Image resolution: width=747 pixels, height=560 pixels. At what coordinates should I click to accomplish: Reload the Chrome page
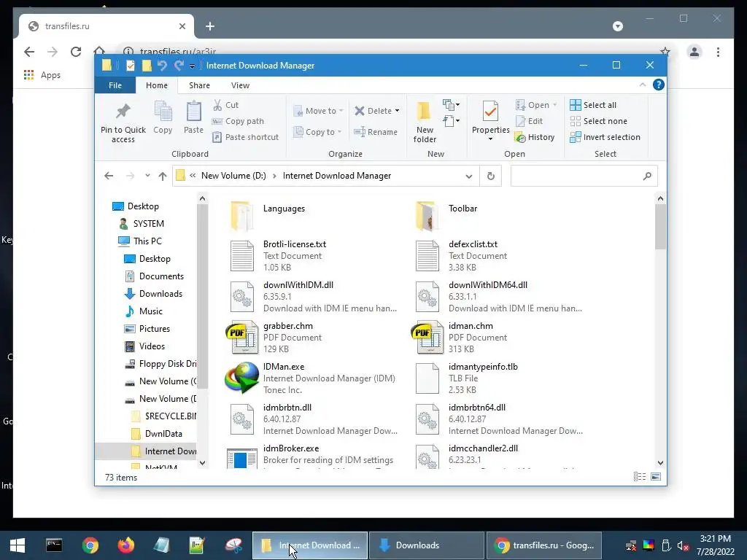[76, 52]
